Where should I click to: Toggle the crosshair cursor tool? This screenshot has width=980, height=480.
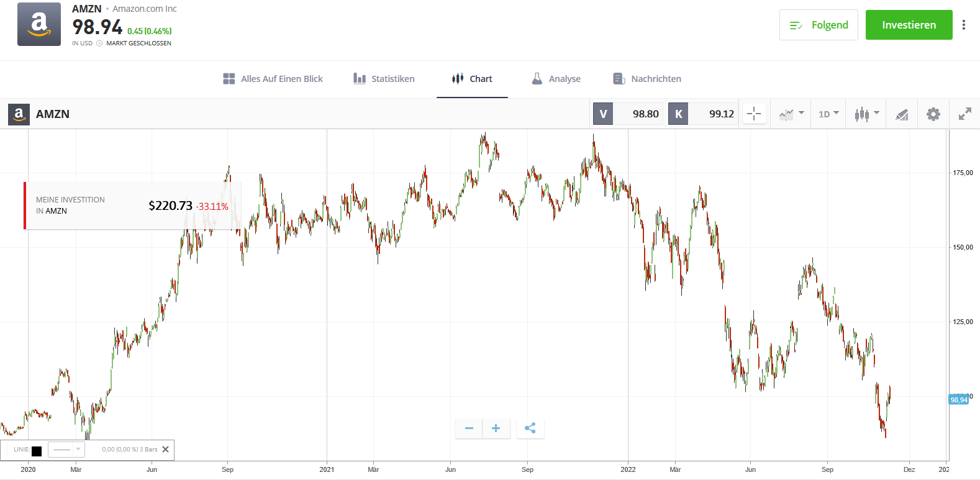(754, 114)
